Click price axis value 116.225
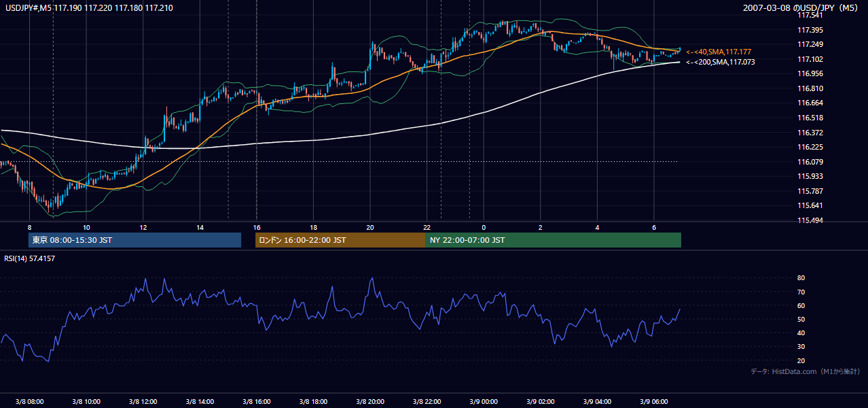The height and width of the screenshot is (408, 868). pos(810,147)
